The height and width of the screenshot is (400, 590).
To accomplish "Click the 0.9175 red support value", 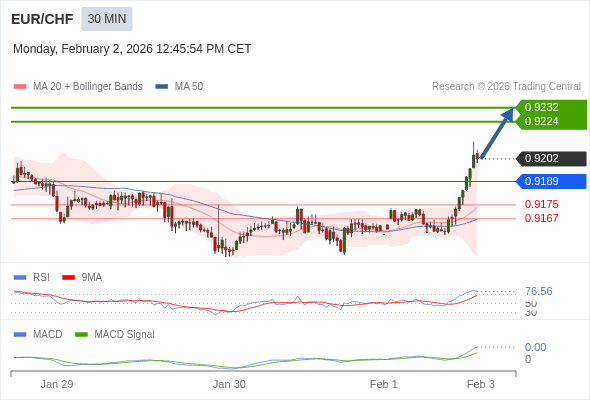I will [541, 204].
